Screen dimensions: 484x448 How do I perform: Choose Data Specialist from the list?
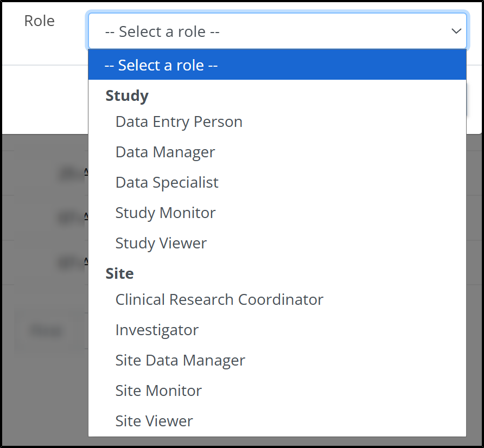click(167, 182)
